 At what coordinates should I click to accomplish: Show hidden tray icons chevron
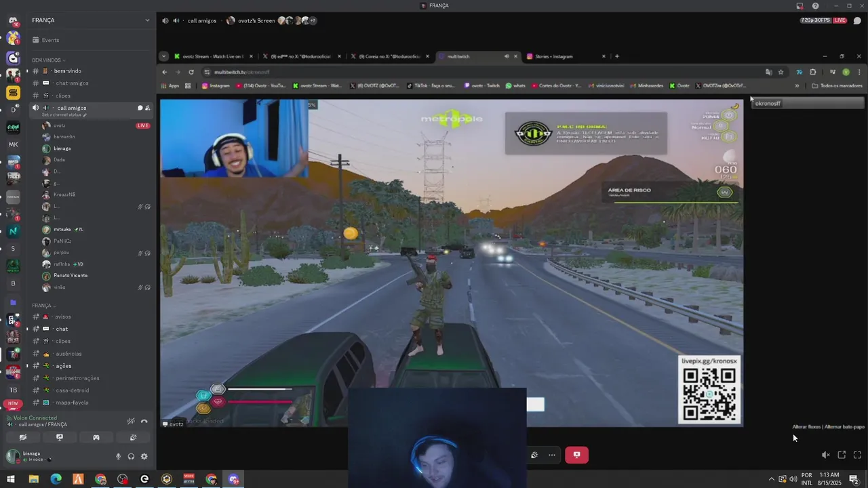pyautogui.click(x=771, y=479)
